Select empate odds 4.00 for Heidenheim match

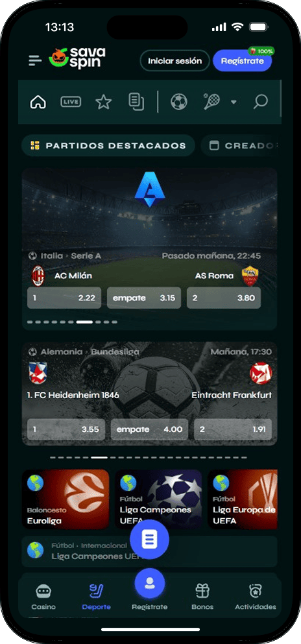[x=149, y=429]
